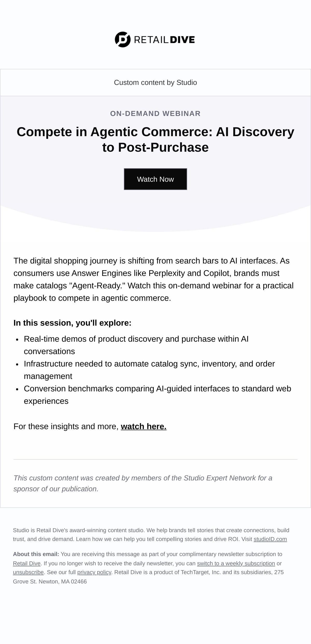Click 'In this session, you'll explore' heading
311x644 pixels.
click(x=73, y=323)
